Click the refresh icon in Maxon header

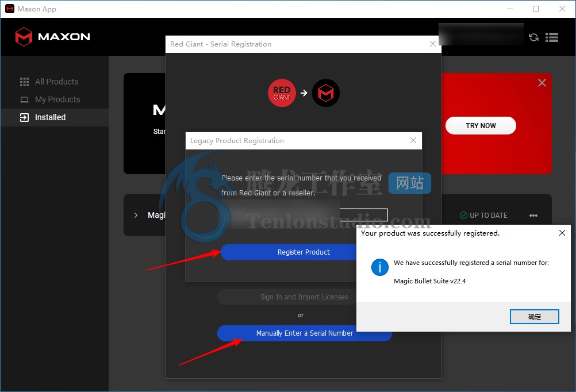tap(533, 37)
